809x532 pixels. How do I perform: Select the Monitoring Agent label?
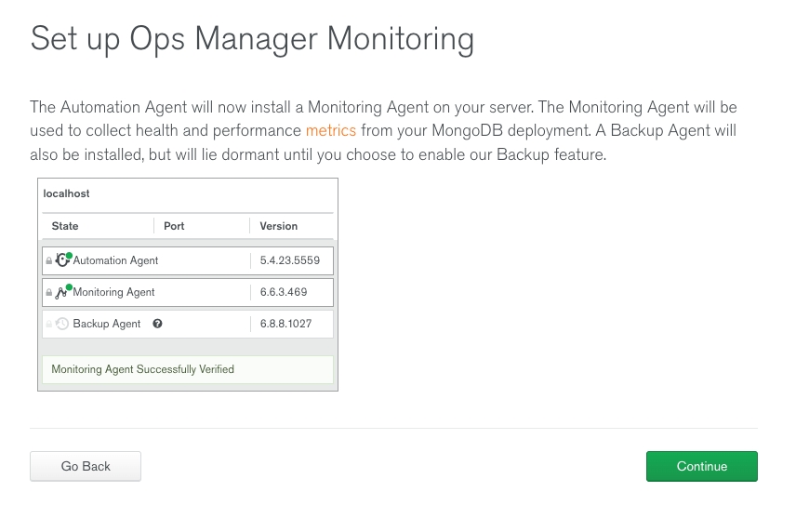tap(113, 292)
